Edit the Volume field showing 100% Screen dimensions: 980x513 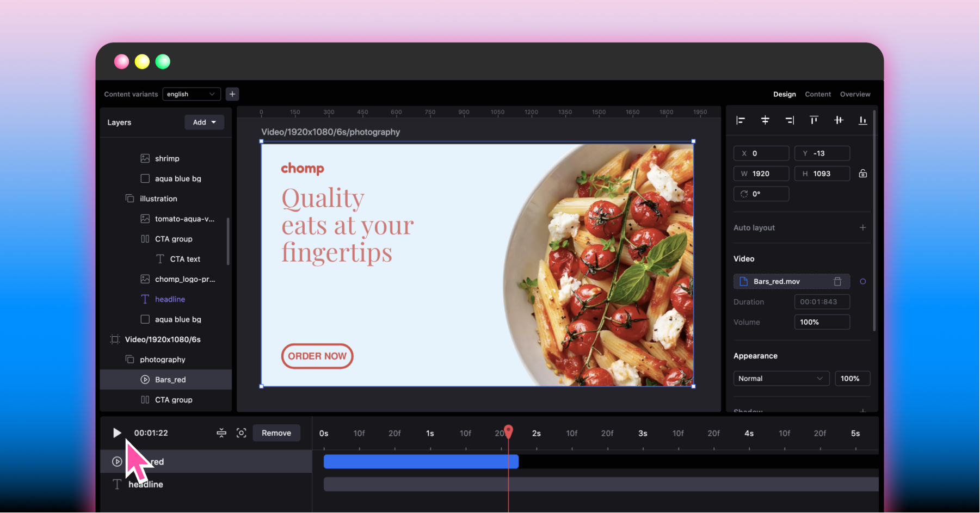(822, 322)
